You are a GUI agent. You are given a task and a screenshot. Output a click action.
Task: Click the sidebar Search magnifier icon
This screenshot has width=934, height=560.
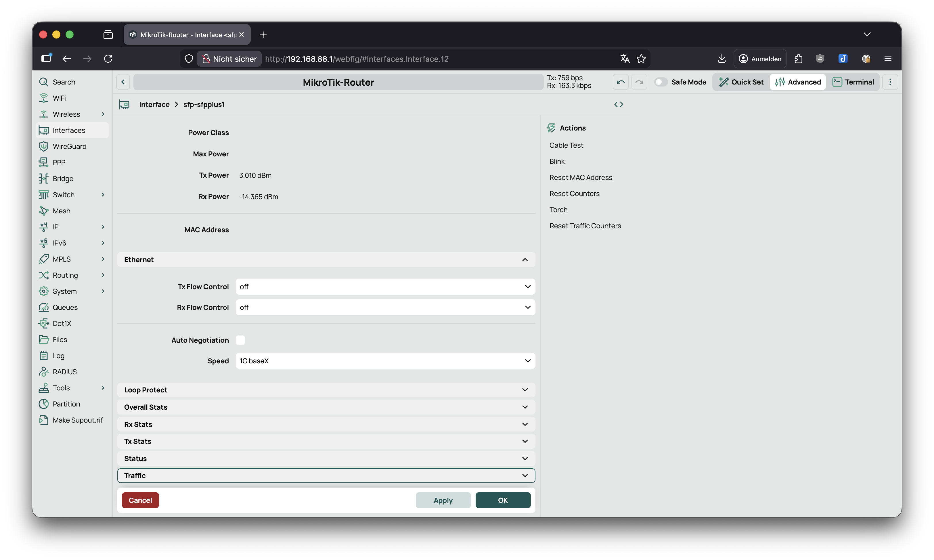(x=44, y=82)
